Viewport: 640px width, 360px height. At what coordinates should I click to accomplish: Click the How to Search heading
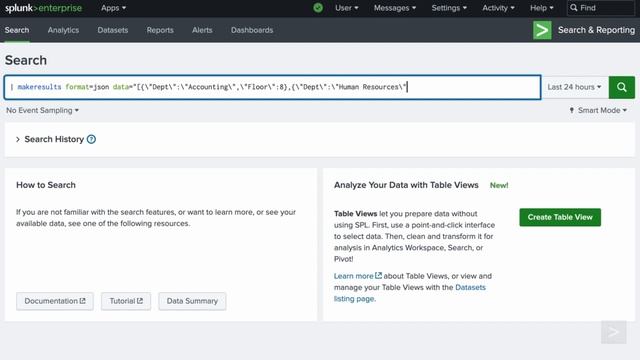click(46, 185)
